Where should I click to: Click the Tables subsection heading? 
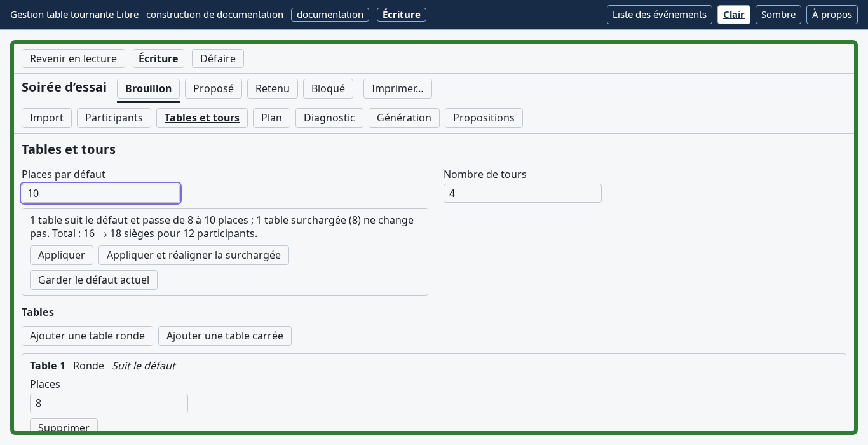pos(37,312)
